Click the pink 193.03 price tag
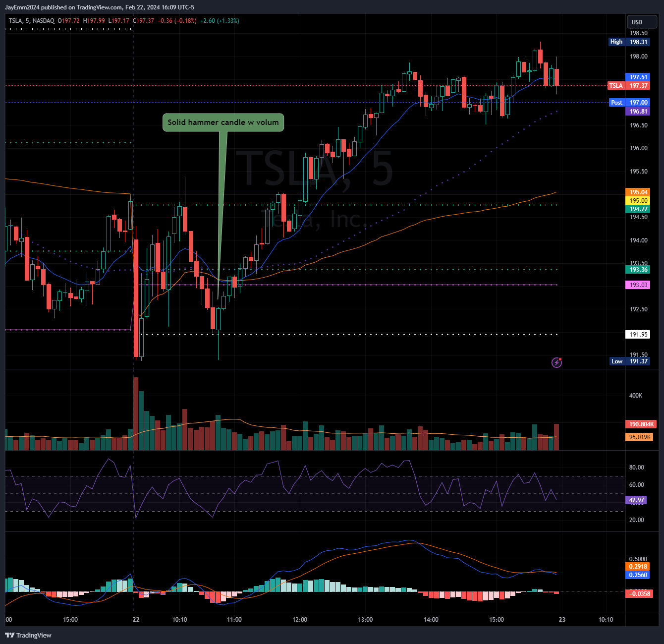This screenshot has height=644, width=664. click(x=638, y=285)
